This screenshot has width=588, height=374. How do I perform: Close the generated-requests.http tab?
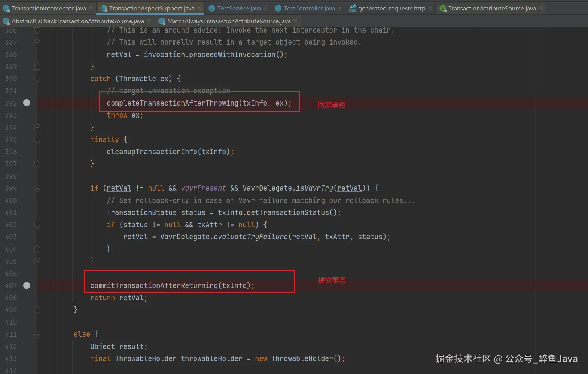pyautogui.click(x=430, y=8)
